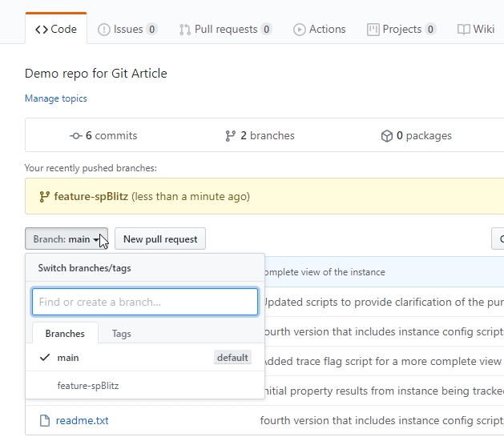Click the recently pushed feature-spBlitz branch

coord(91,196)
